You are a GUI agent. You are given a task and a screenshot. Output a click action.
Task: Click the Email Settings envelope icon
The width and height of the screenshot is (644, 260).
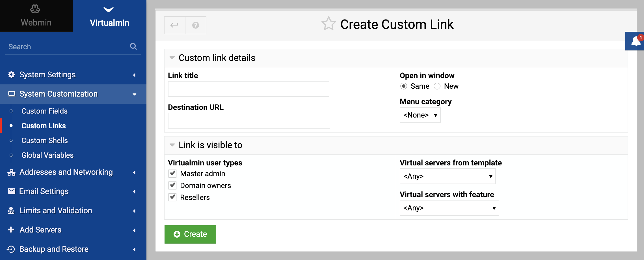[x=12, y=191]
